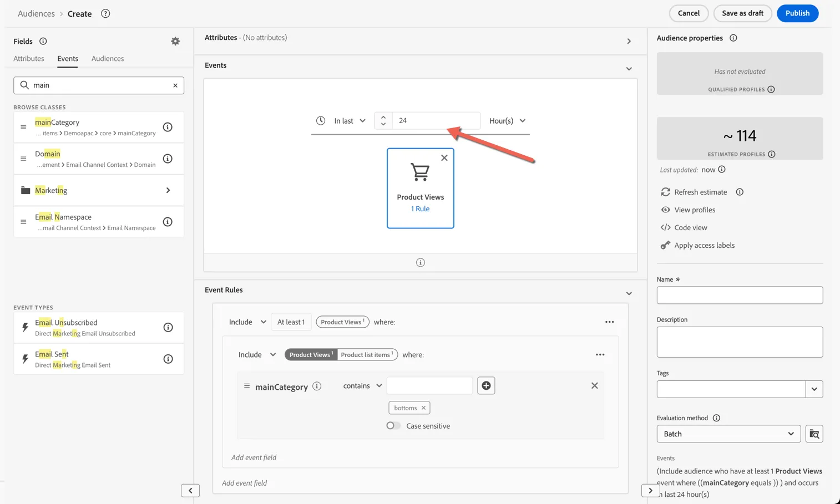Click the hours stepper arrows

pyautogui.click(x=383, y=120)
